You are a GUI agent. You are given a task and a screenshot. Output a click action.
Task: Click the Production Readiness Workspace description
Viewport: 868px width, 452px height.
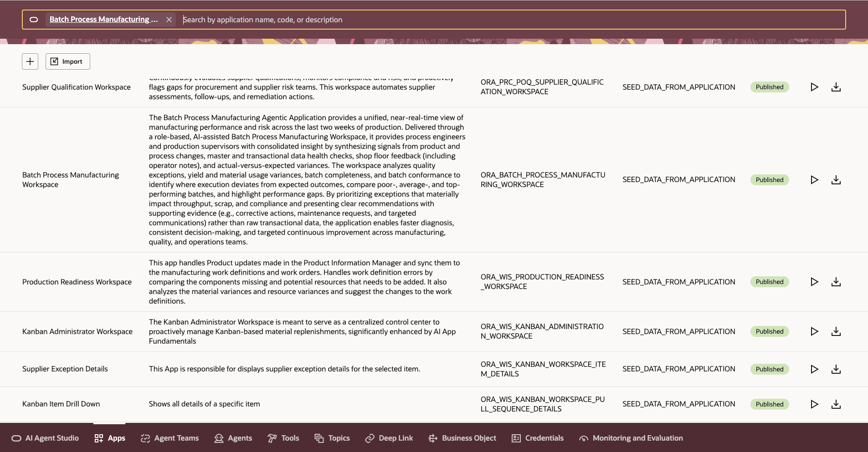pos(304,282)
